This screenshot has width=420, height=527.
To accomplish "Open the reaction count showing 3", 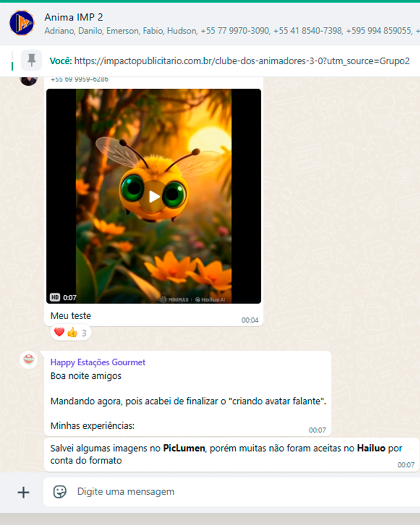I will click(x=84, y=333).
